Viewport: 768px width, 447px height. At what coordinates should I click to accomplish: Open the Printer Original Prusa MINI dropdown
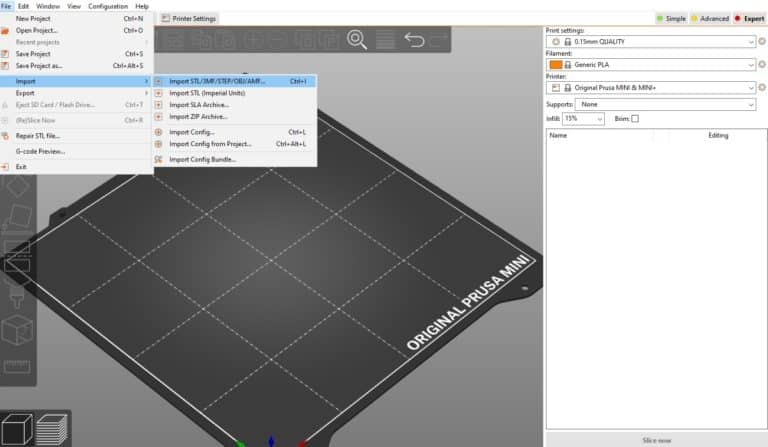pos(651,88)
